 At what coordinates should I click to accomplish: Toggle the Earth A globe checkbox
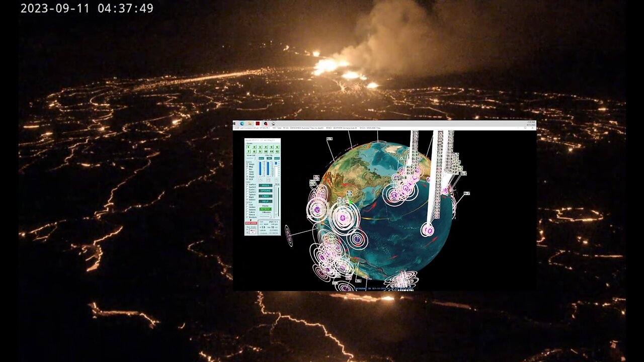(x=247, y=185)
